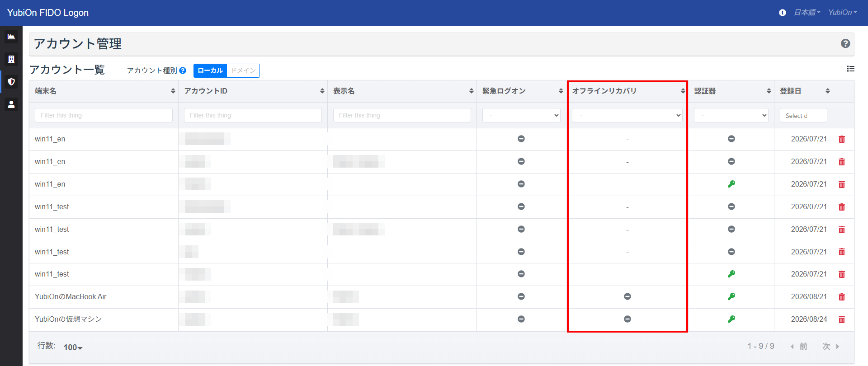Click 緊急ログオン status icon for YubiOnの仮想マシン

[521, 319]
